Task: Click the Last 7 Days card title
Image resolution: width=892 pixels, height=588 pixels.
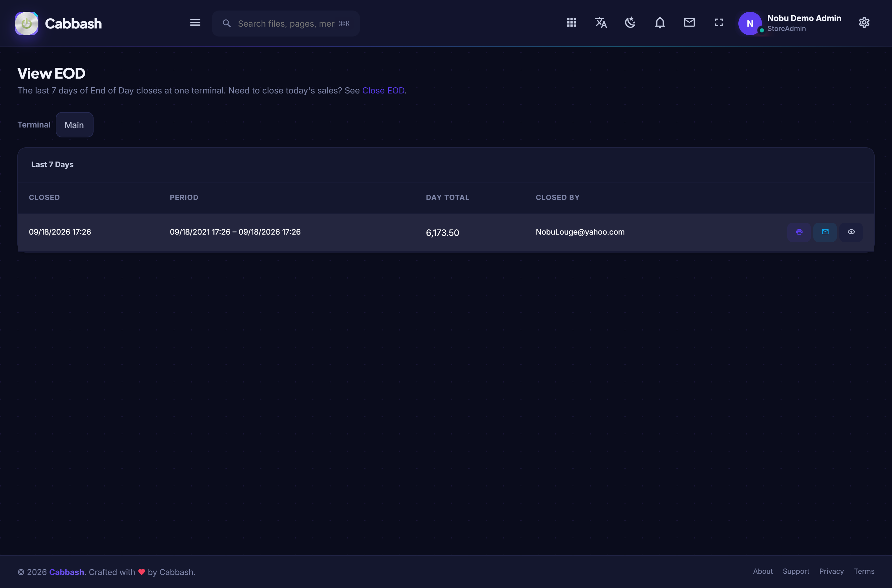Action: 52,165
